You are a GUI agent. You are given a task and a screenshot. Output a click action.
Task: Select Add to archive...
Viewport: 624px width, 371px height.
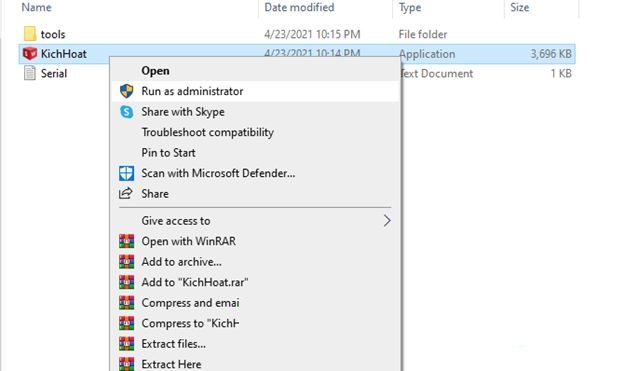pyautogui.click(x=255, y=262)
